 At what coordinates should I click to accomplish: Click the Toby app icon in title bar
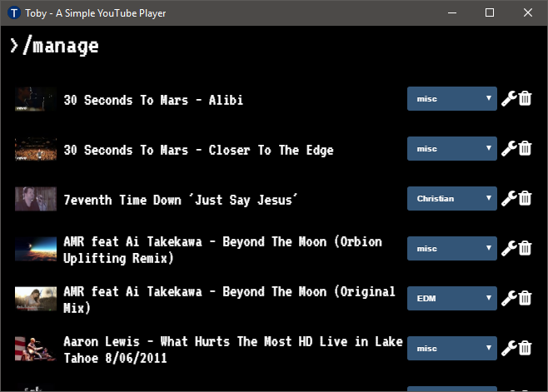(14, 13)
